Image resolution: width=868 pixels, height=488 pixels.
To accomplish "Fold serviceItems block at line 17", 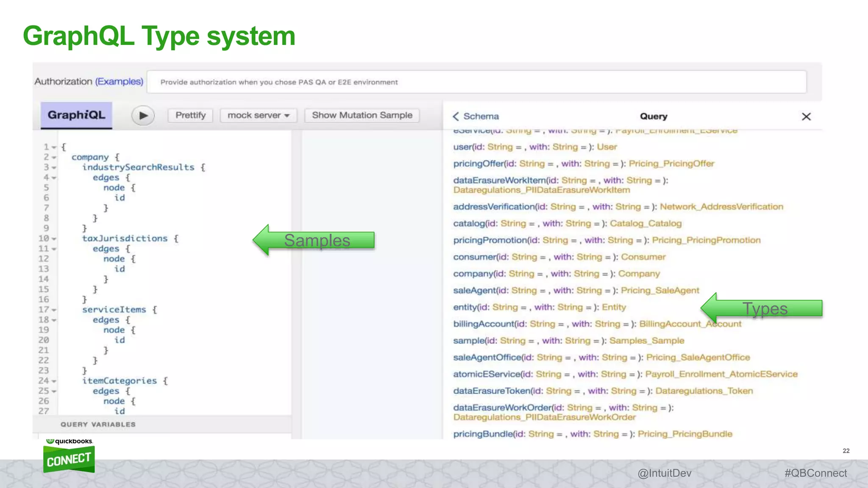I will point(54,310).
